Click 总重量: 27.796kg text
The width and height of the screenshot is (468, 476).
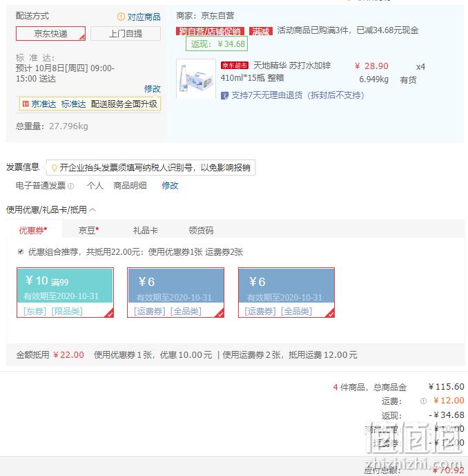pos(52,126)
